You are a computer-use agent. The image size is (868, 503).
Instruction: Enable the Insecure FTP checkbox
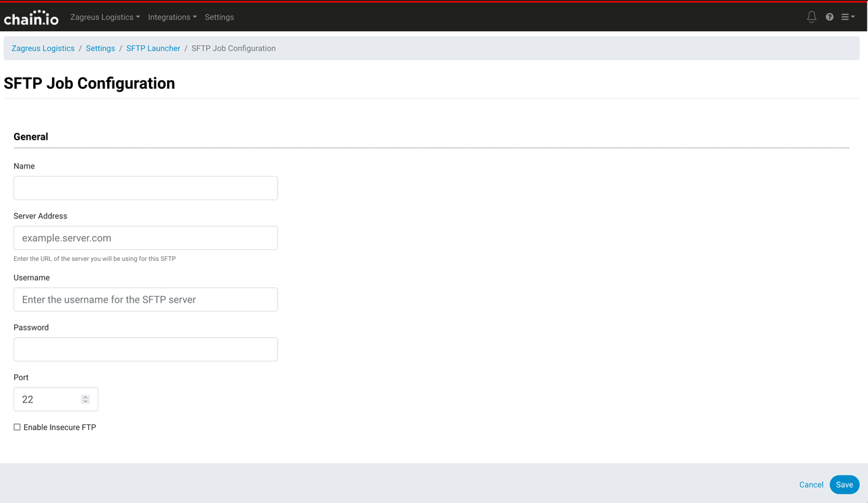tap(17, 427)
